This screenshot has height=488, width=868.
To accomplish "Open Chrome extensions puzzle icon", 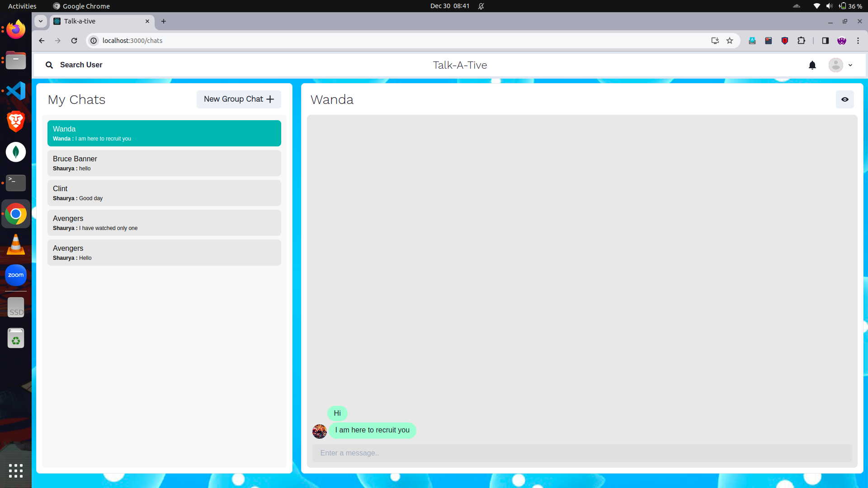I will click(x=801, y=41).
